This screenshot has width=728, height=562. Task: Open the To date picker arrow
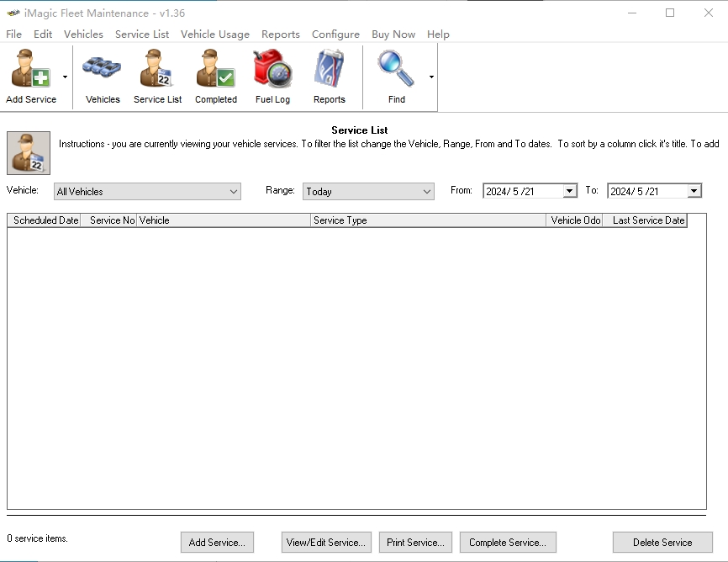694,191
